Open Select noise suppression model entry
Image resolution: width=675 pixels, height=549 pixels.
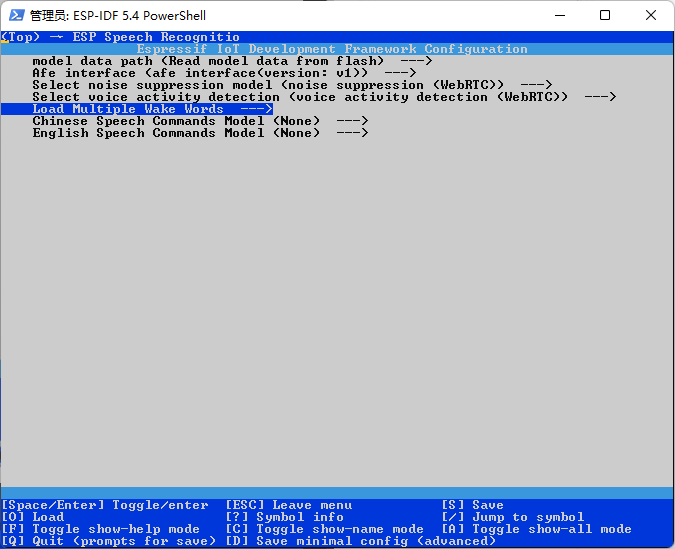click(x=292, y=85)
